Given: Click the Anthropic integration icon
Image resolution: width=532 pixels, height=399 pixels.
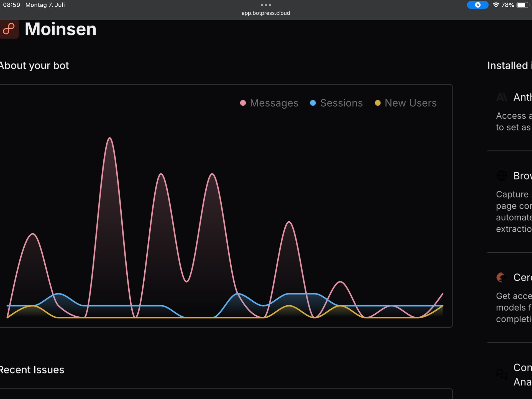Looking at the screenshot, I should click(502, 97).
